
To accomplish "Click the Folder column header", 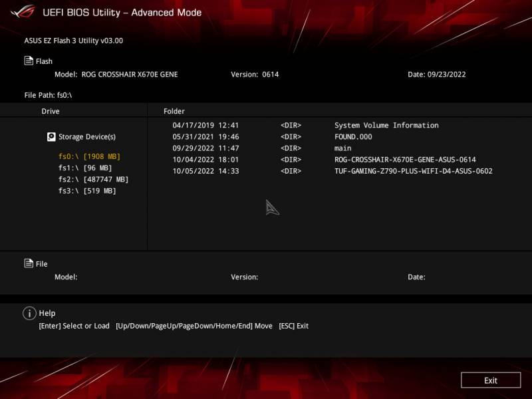I will point(174,111).
